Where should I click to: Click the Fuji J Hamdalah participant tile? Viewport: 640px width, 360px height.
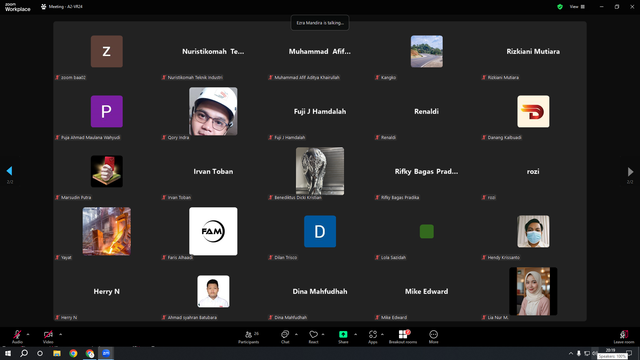point(320,111)
